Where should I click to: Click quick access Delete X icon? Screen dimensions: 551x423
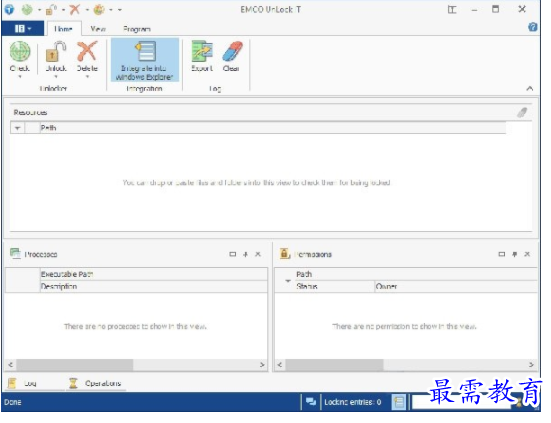[x=74, y=9]
